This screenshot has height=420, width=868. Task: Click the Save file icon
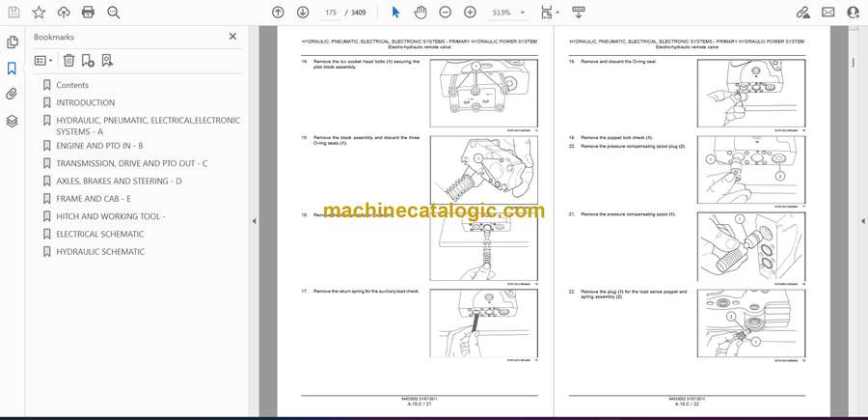pos(14,13)
